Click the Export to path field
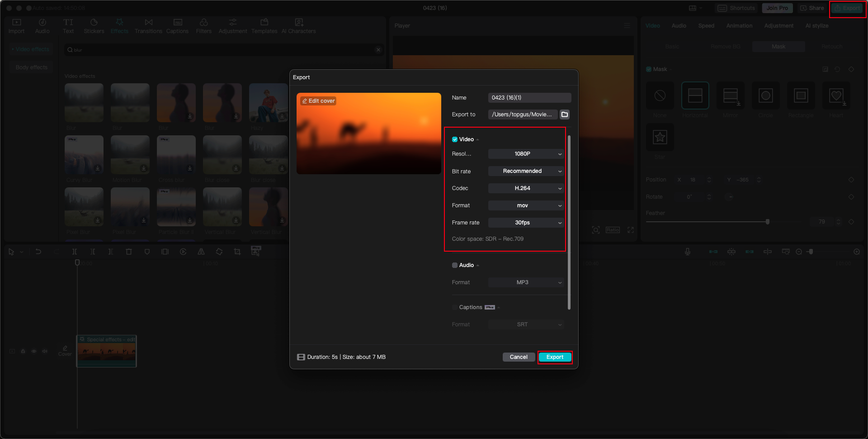Screen dimensions: 868x439 pos(523,115)
